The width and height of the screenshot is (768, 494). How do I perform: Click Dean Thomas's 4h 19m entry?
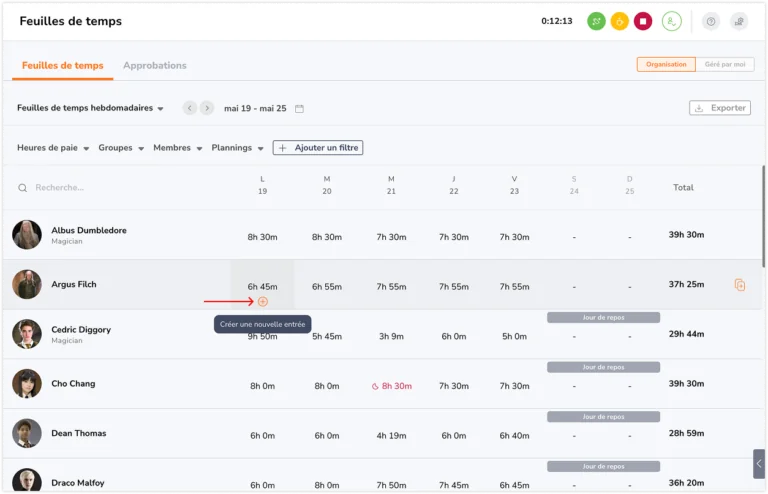point(391,435)
